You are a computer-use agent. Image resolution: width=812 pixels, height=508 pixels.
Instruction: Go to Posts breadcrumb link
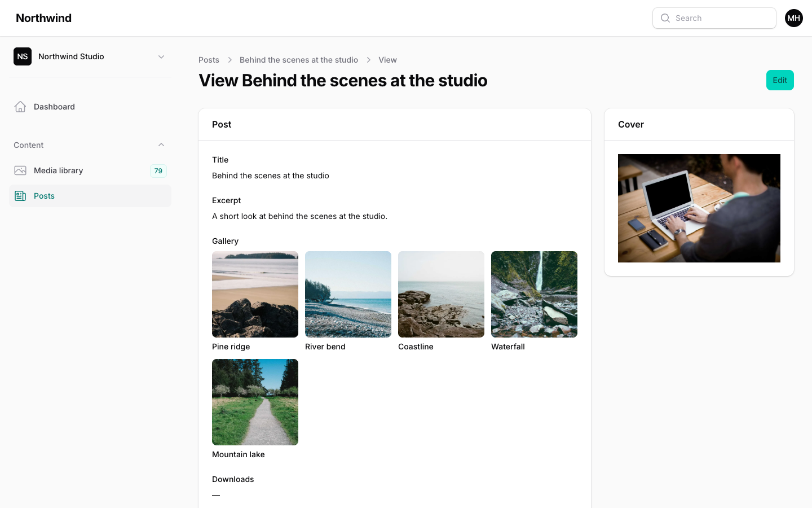click(x=209, y=60)
